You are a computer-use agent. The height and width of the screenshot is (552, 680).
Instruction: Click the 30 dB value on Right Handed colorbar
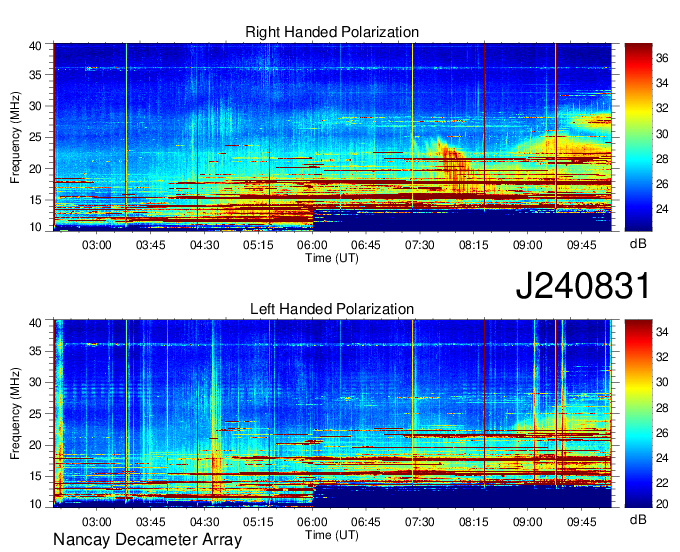[662, 134]
